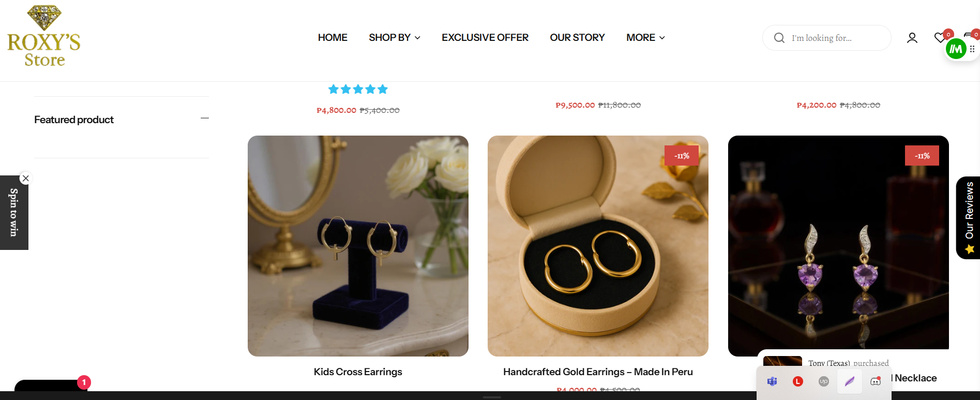
Task: Open the EXCLUSIVE OFFER page
Action: 485,38
